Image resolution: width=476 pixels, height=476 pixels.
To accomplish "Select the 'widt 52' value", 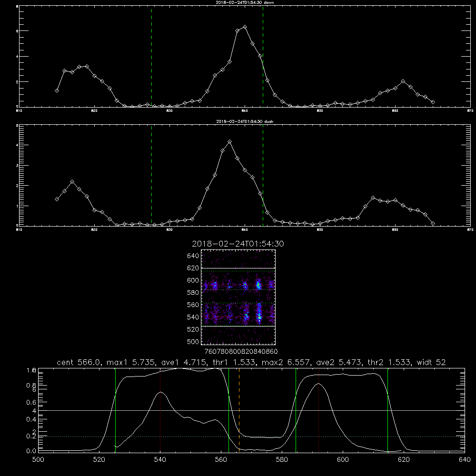I will click(431, 362).
